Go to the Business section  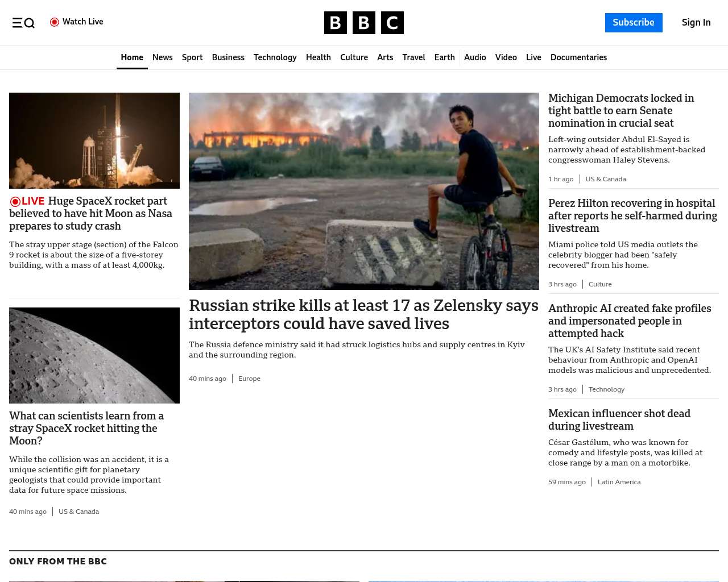[x=228, y=57]
